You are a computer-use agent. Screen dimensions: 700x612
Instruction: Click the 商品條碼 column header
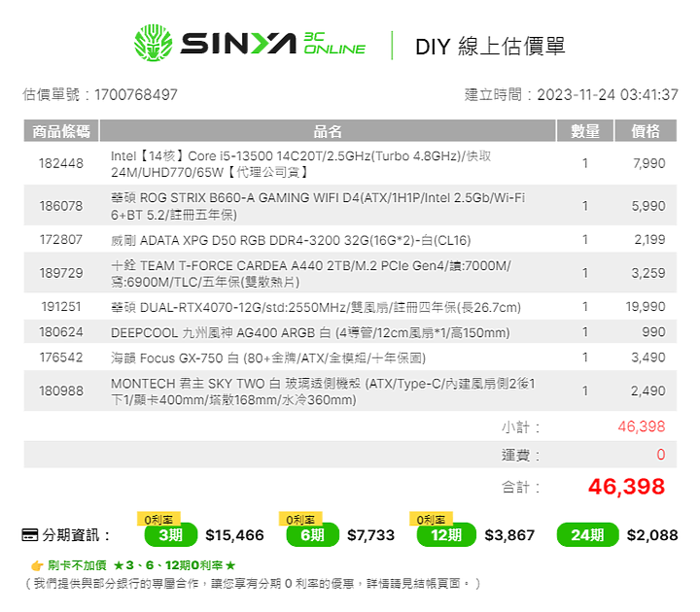click(61, 131)
